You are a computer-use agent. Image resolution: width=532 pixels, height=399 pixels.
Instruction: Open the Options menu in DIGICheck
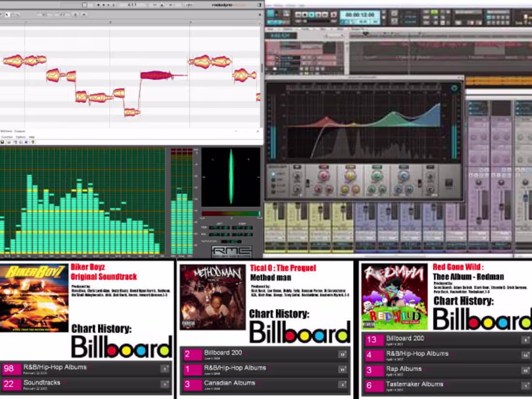click(22, 138)
